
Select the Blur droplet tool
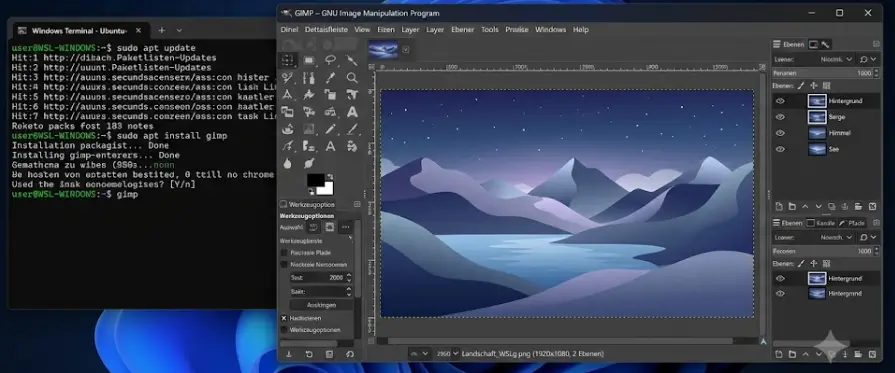(288, 163)
